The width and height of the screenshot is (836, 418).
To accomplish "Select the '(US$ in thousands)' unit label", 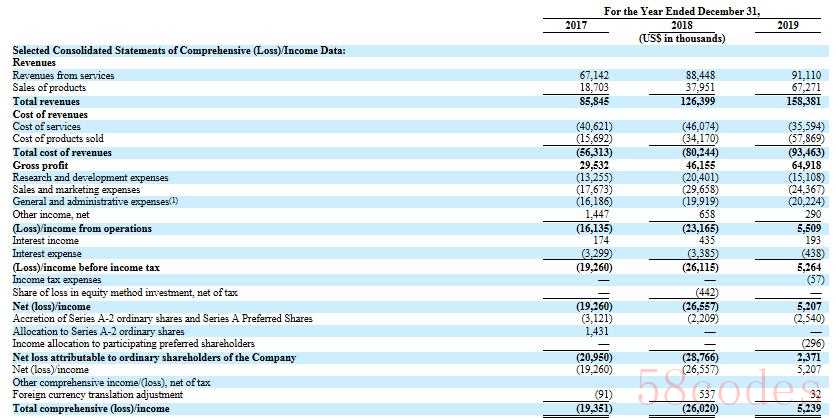I will coord(682,38).
